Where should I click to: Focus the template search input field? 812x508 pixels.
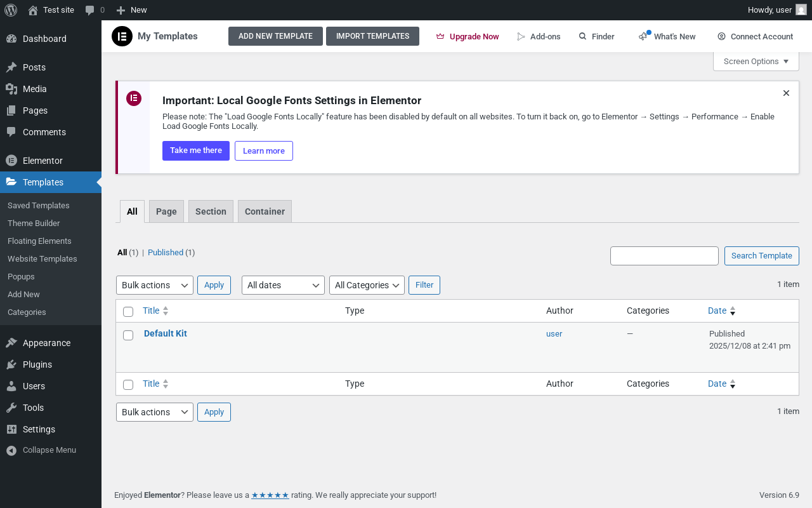point(664,256)
